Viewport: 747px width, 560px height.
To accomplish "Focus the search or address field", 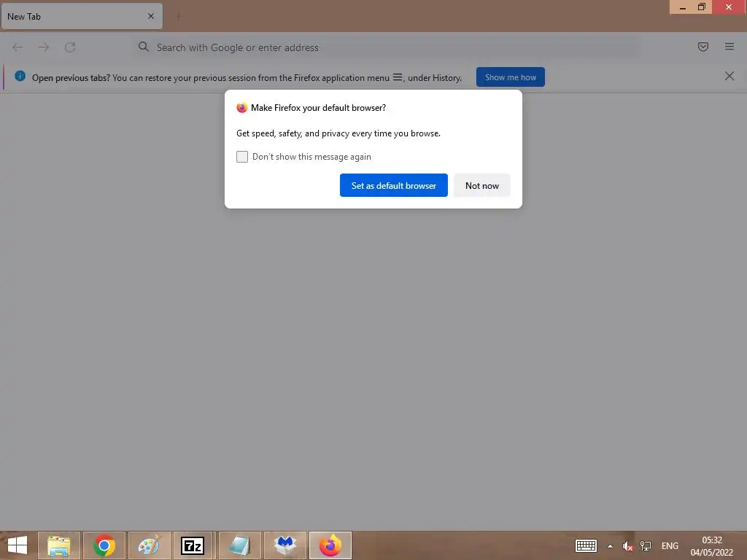I will tap(386, 47).
